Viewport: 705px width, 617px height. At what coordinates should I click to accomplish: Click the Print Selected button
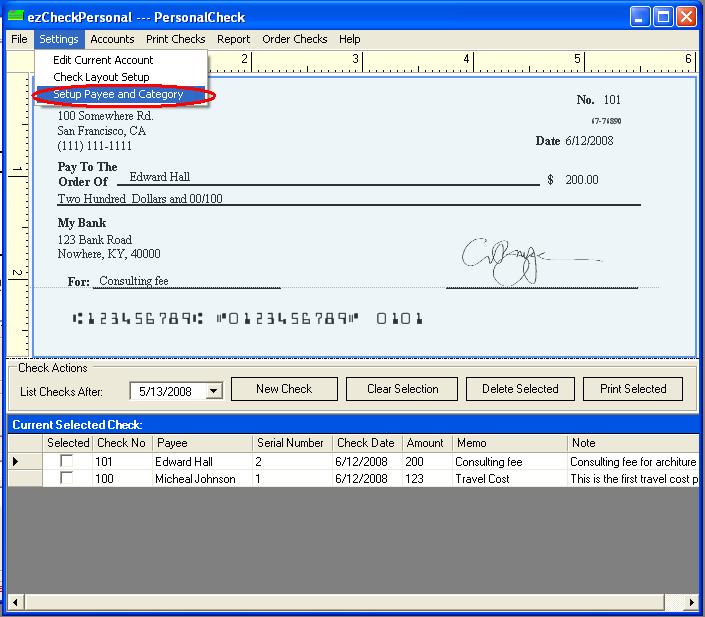(633, 389)
